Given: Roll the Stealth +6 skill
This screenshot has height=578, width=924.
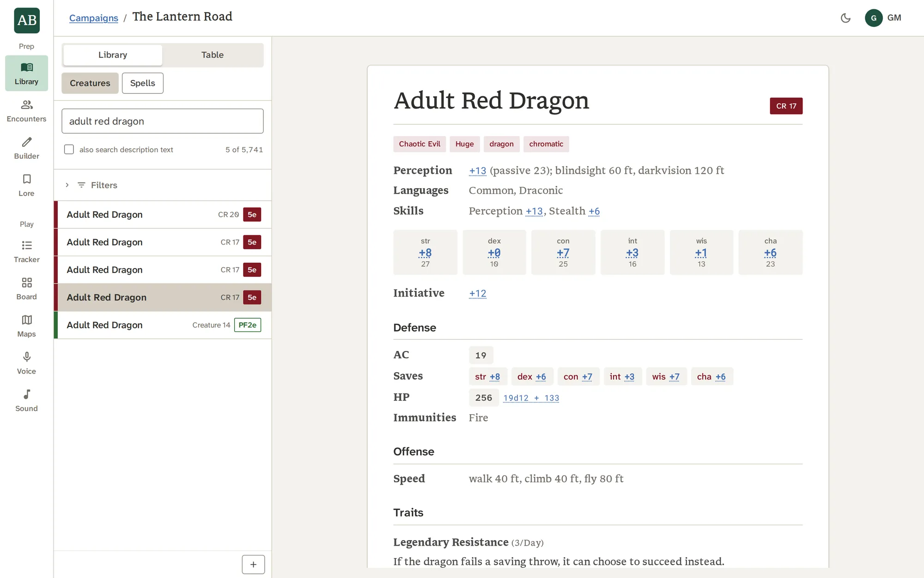Looking at the screenshot, I should pyautogui.click(x=594, y=211).
